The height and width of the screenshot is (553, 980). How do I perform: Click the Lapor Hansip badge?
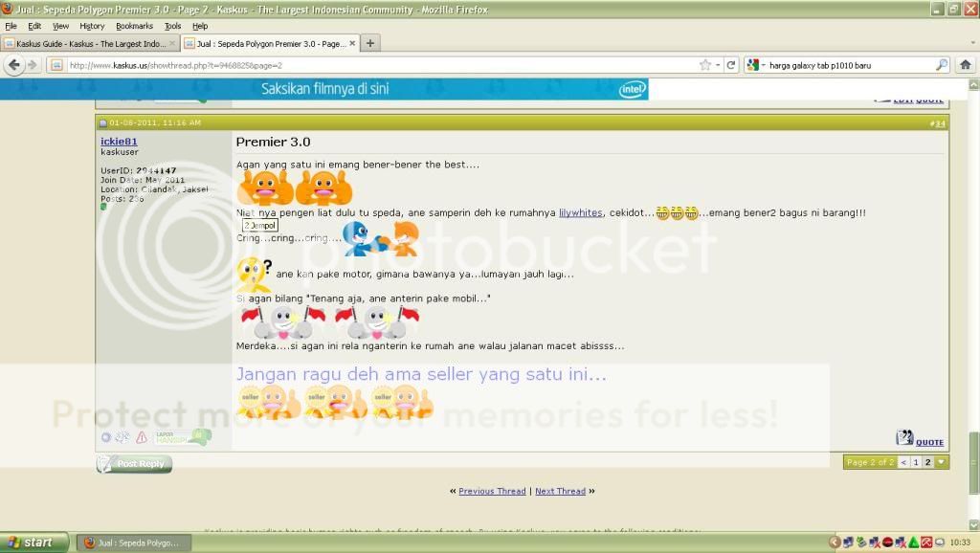(183, 437)
